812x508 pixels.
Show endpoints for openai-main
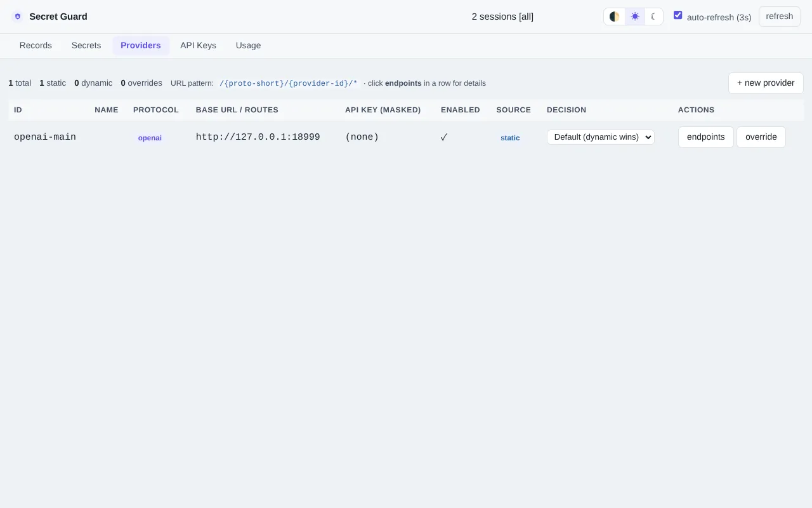click(705, 137)
